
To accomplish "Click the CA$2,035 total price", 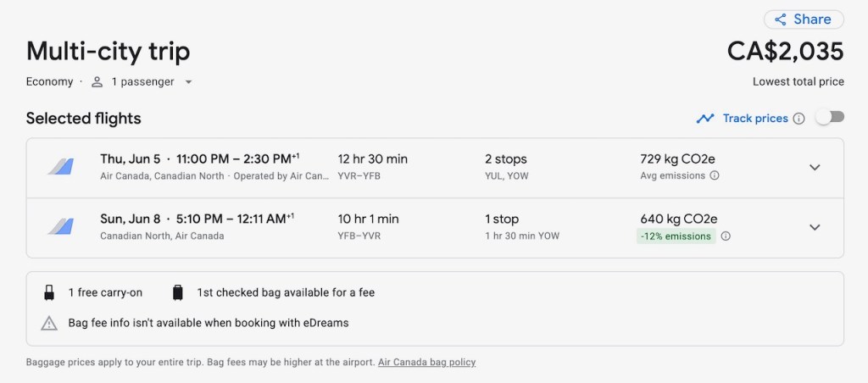I will point(785,52).
